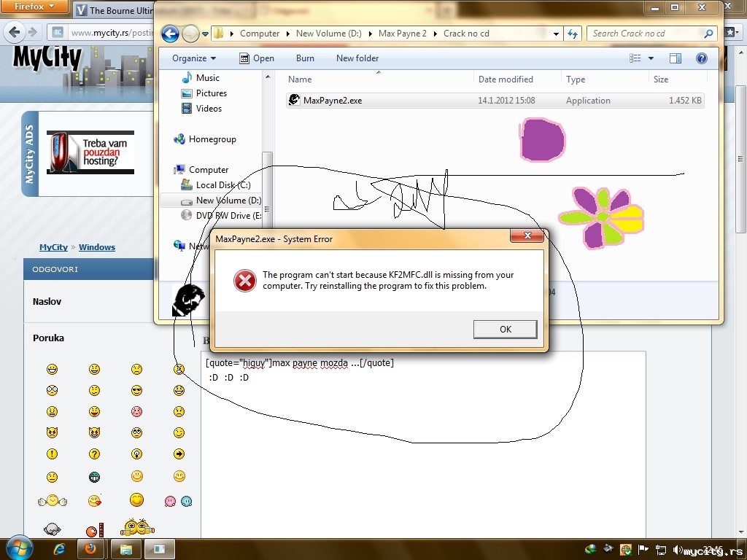Click the MaxPayne2.exe file icon
Viewport: 747px width, 560px height.
tap(294, 100)
